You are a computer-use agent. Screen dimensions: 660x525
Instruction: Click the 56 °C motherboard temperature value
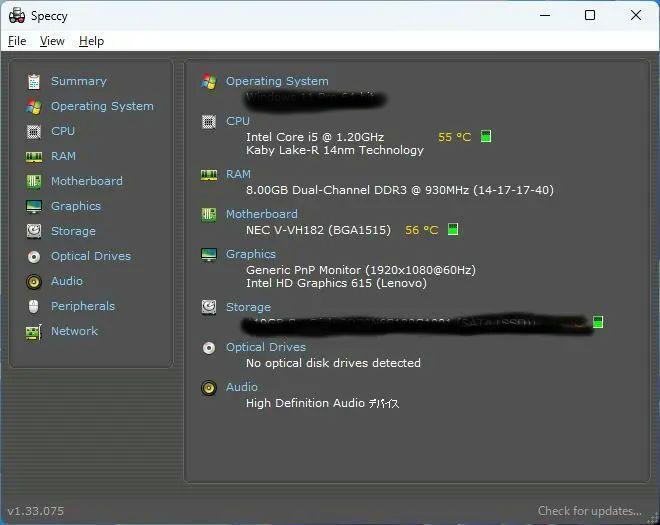[422, 230]
